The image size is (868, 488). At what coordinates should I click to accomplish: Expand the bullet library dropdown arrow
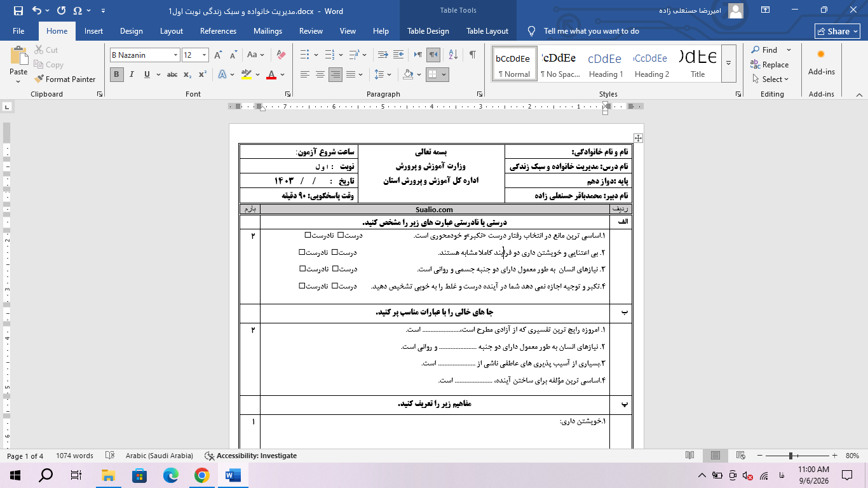(x=315, y=55)
